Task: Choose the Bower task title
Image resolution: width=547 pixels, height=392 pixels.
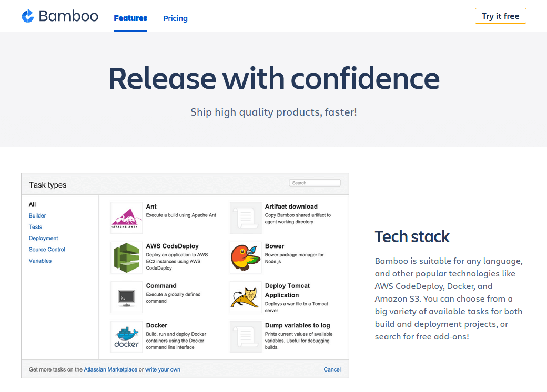Action: (x=275, y=246)
